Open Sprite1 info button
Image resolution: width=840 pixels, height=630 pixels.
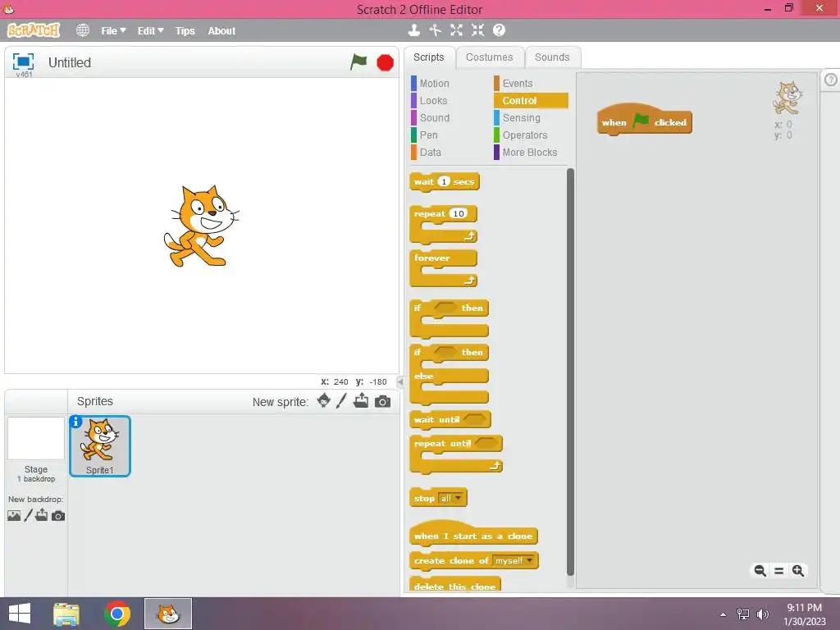point(76,422)
